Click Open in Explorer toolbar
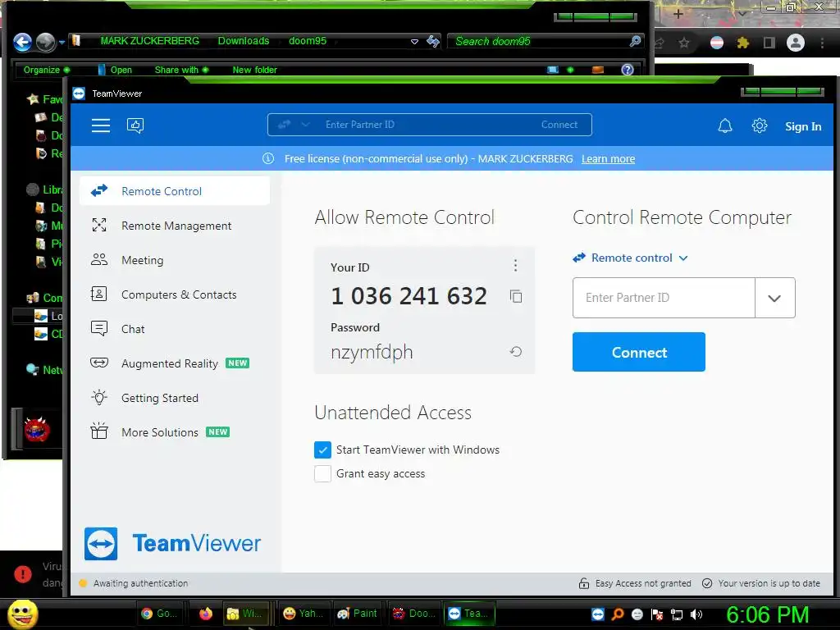 115,70
